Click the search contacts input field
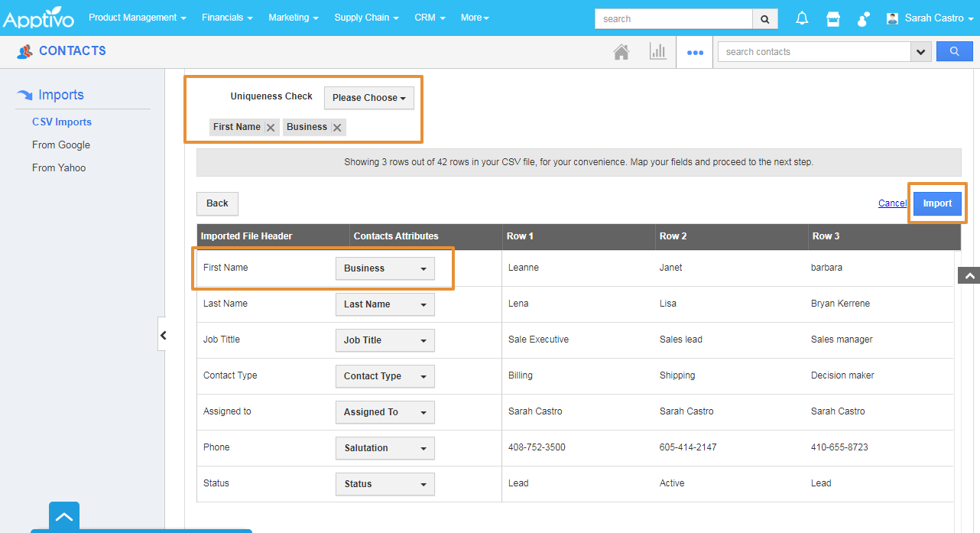 (814, 52)
